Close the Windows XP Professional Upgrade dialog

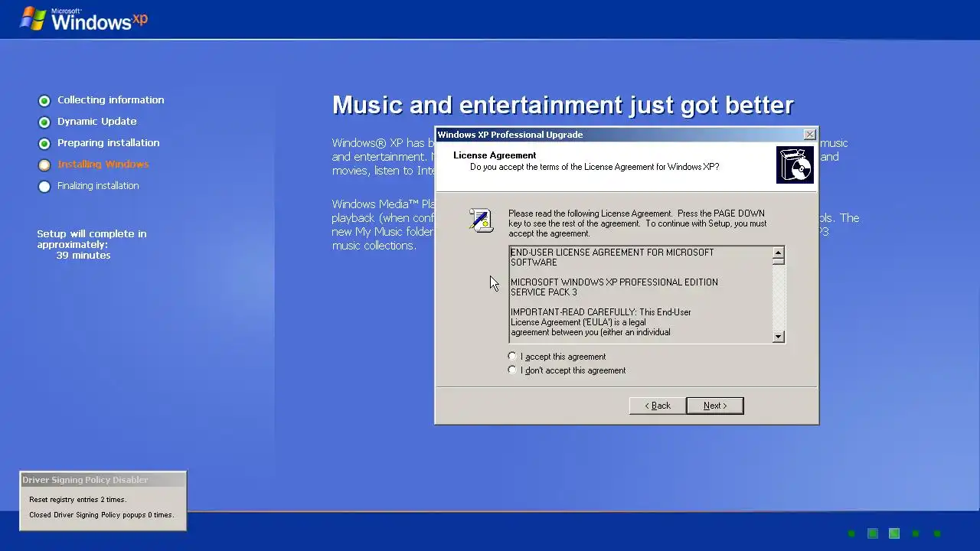(x=809, y=135)
